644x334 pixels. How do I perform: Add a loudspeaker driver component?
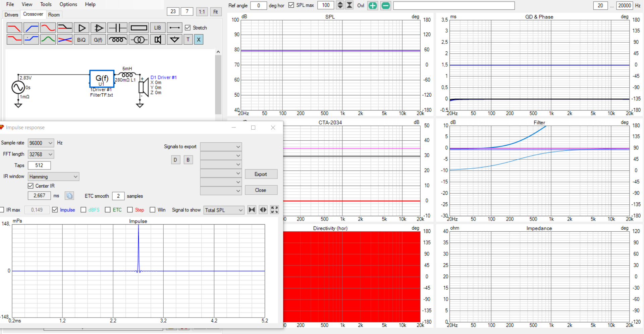tap(158, 40)
